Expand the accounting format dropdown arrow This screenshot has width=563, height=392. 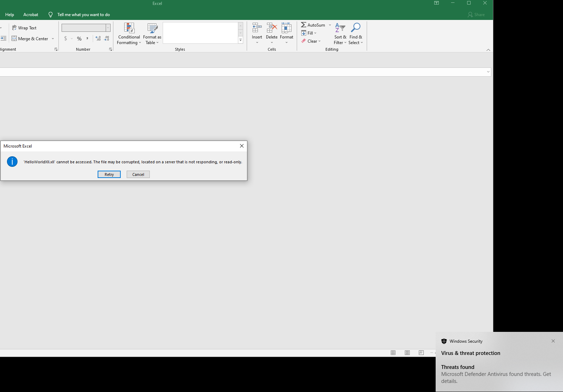[x=72, y=39]
